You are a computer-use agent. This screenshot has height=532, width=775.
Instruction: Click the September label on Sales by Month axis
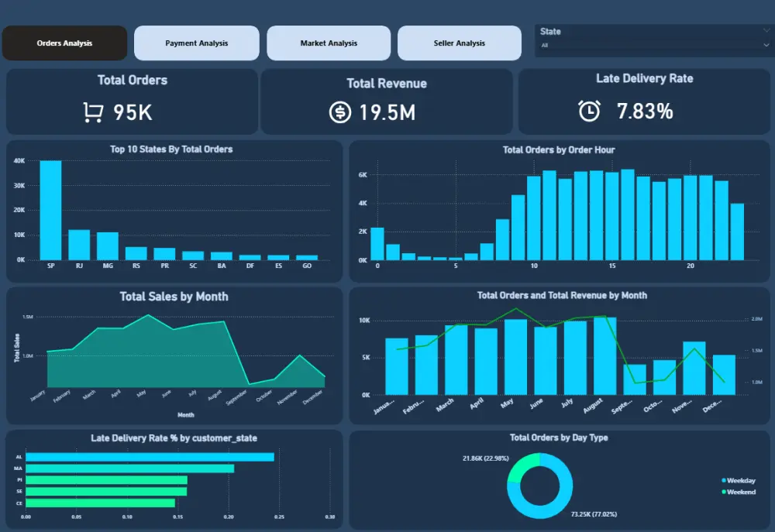236,397
